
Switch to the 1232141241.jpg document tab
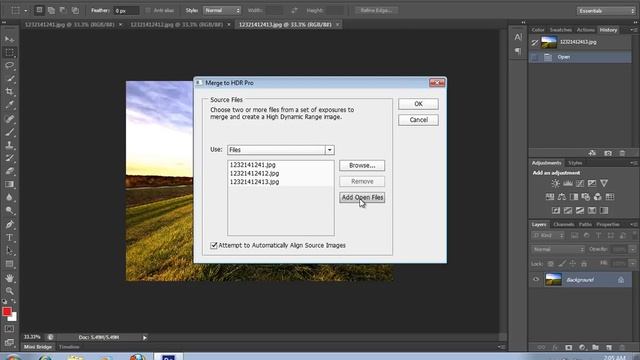click(x=69, y=24)
